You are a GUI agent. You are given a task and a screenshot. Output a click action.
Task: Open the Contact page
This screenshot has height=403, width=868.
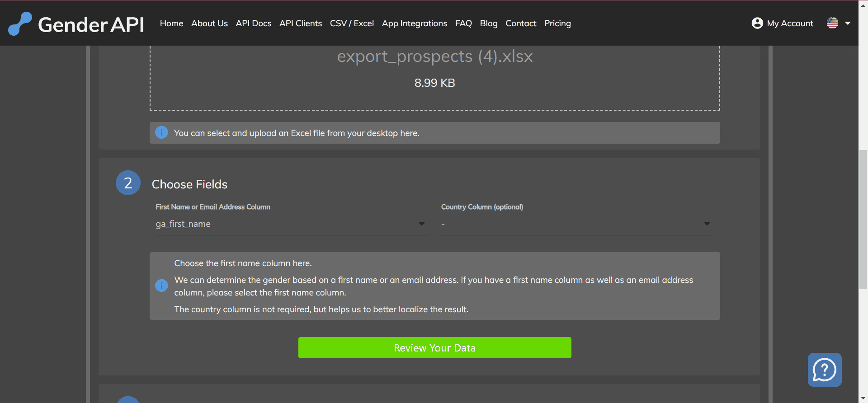pos(521,23)
